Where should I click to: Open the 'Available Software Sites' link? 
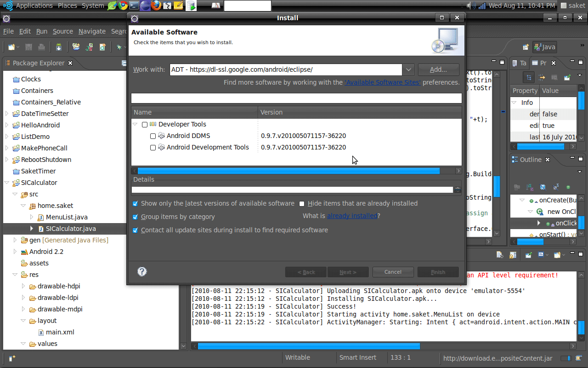coord(382,82)
